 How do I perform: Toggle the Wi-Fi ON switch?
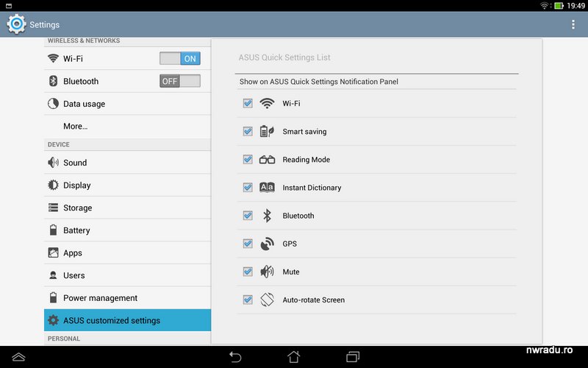click(x=180, y=59)
